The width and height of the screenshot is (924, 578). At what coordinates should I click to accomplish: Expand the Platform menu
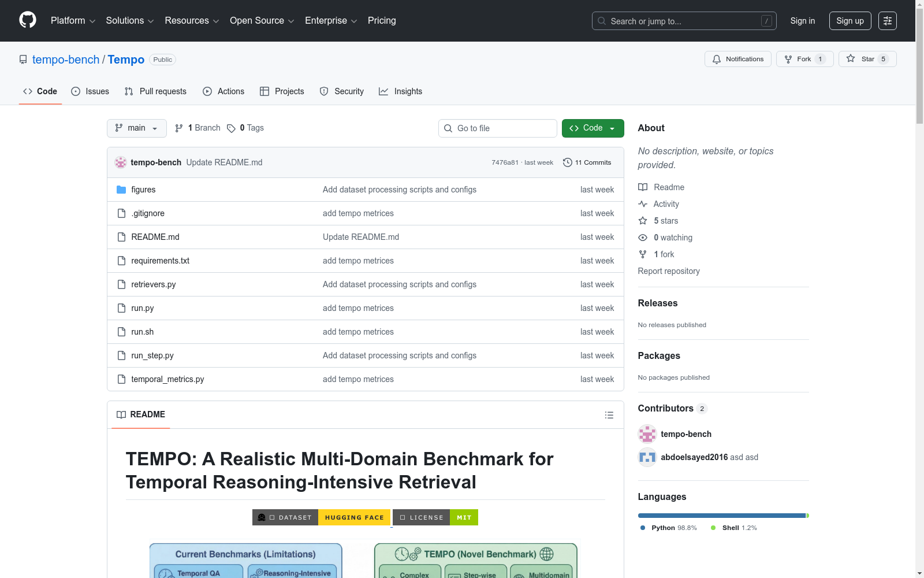tap(73, 21)
